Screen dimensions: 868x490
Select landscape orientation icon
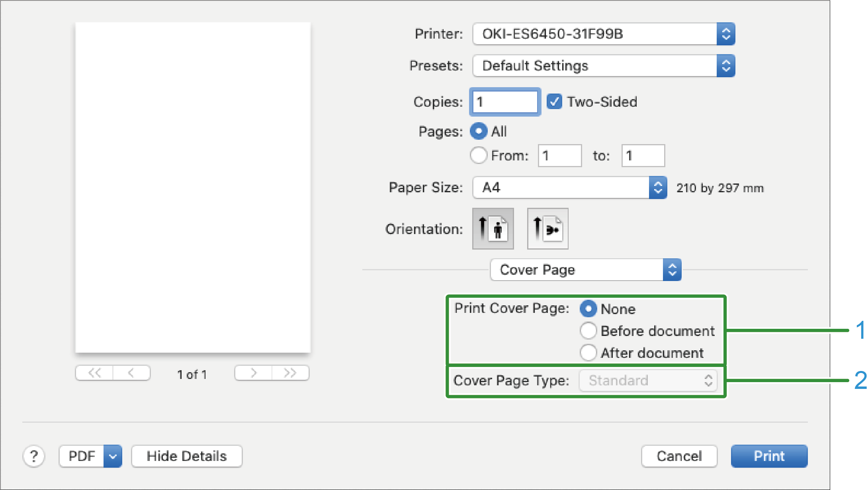click(x=547, y=229)
